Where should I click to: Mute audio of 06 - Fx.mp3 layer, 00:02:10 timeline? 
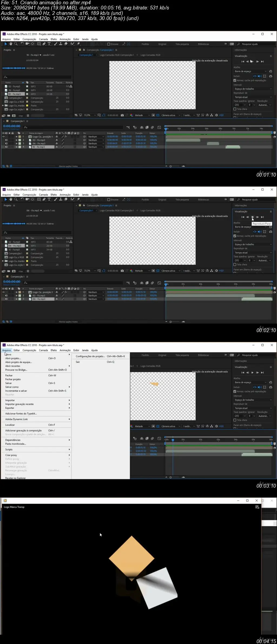(x=6, y=299)
